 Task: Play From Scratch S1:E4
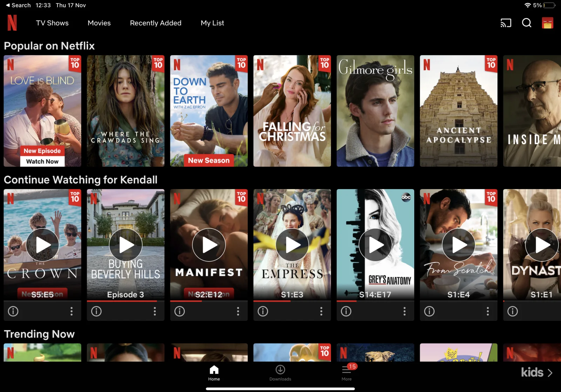click(x=458, y=245)
